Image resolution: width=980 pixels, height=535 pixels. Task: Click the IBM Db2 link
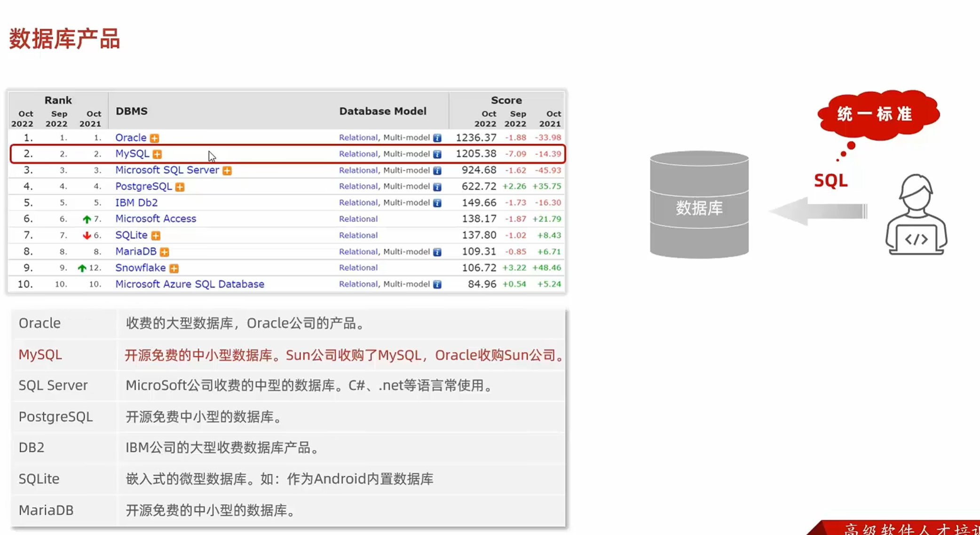point(136,203)
